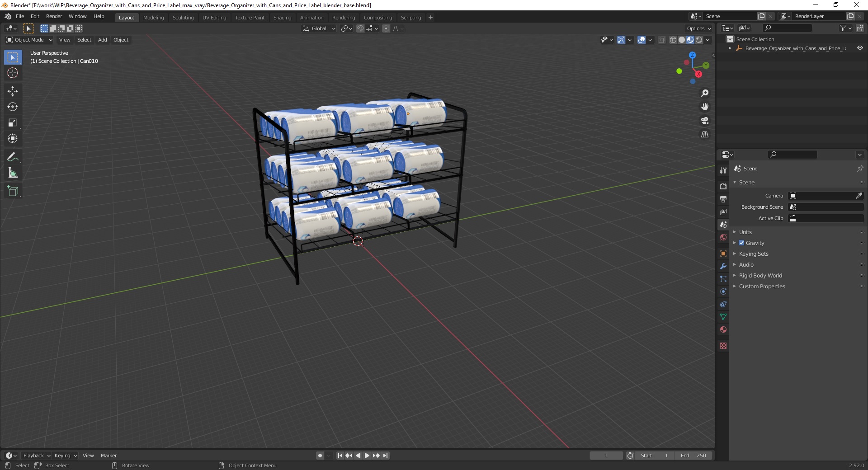Open the Render menu
Image resolution: width=868 pixels, height=470 pixels.
tap(54, 16)
